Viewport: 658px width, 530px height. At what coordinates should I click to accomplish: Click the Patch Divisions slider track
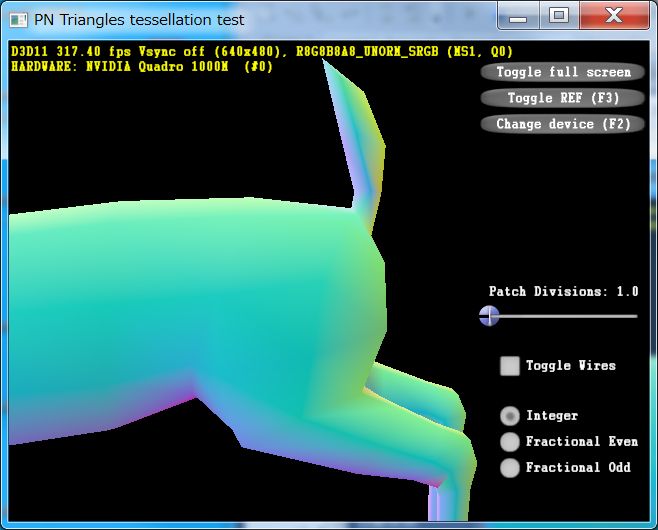(563, 316)
